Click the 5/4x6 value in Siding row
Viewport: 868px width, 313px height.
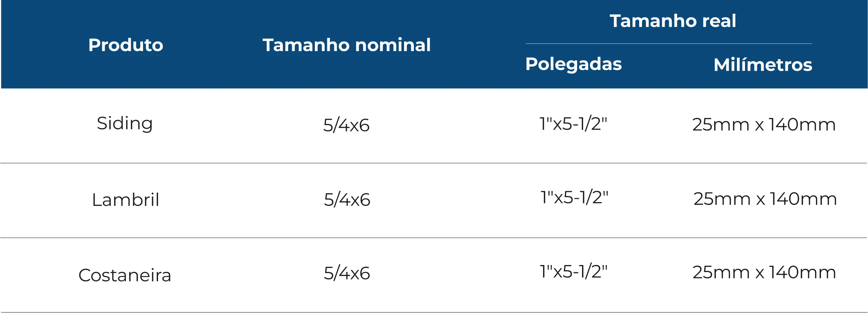coord(346,125)
